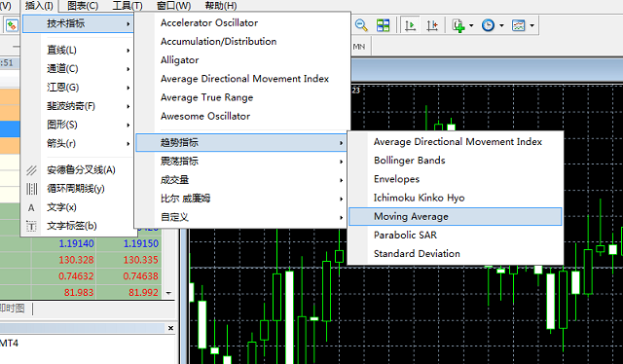
Task: Click the Periods clock icon
Action: (x=488, y=25)
